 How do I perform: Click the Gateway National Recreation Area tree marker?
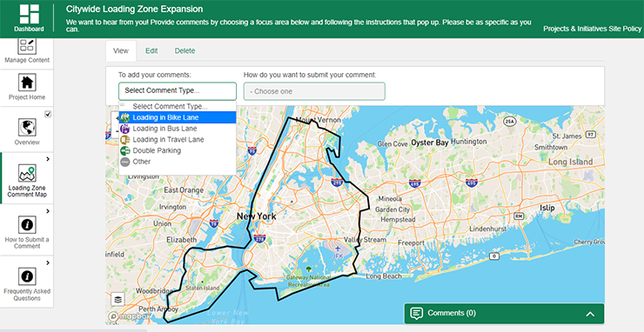coord(308,269)
